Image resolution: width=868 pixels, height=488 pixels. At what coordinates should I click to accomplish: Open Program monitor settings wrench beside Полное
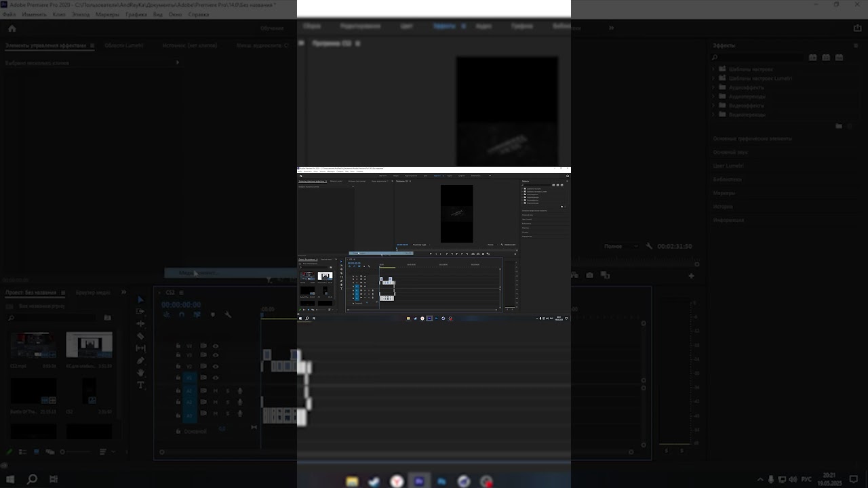pos(649,247)
